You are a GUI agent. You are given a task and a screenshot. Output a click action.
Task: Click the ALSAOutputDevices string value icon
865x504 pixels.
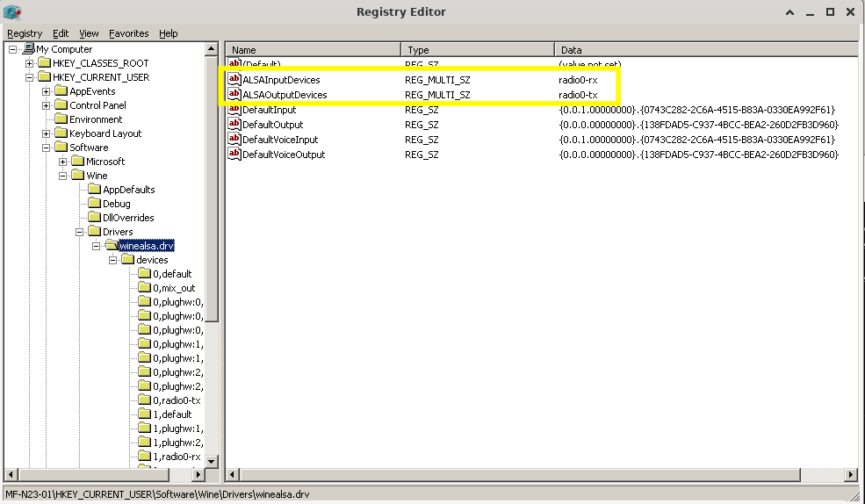[x=234, y=94]
